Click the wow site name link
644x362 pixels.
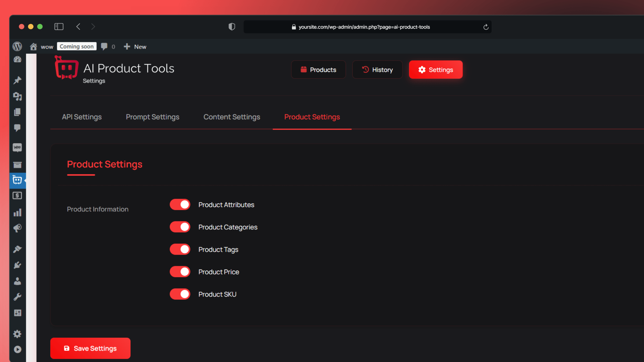[47, 47]
